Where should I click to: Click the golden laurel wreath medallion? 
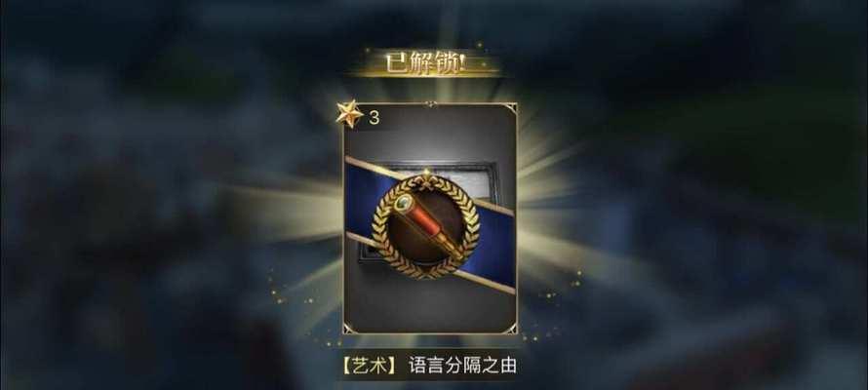point(425,225)
